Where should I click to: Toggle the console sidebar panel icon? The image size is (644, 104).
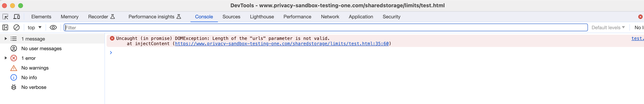5,27
